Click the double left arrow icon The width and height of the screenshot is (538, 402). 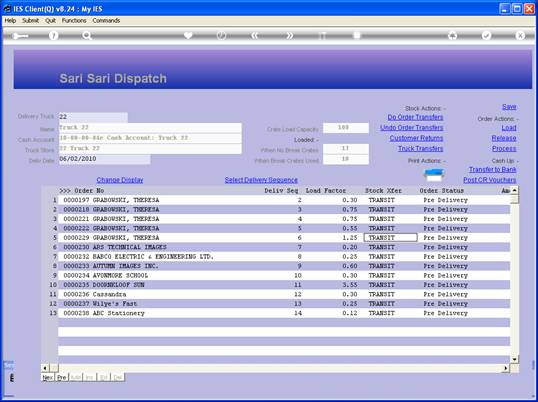click(255, 36)
